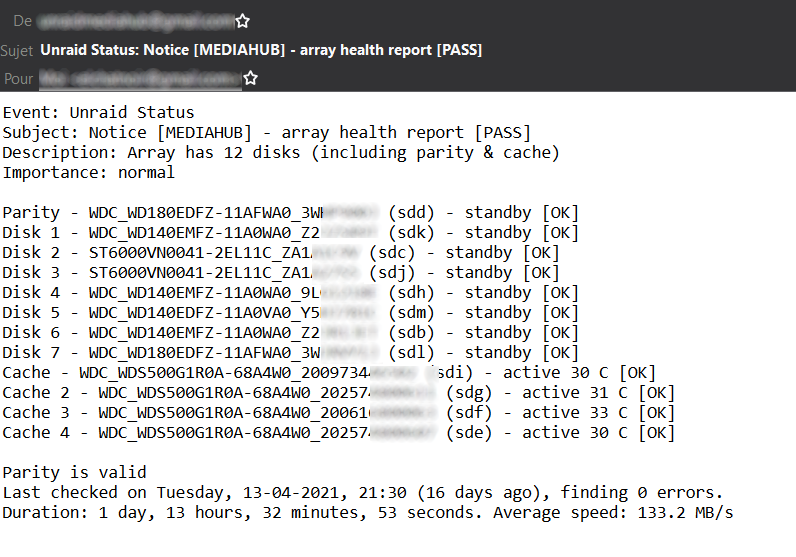Click the Disk 7 (sdl) row

pyautogui.click(x=290, y=353)
